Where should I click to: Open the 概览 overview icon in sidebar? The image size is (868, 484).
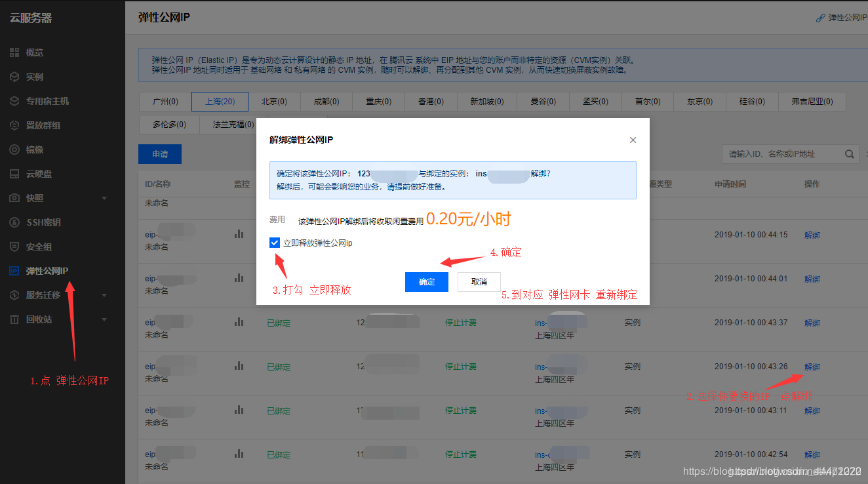14,52
